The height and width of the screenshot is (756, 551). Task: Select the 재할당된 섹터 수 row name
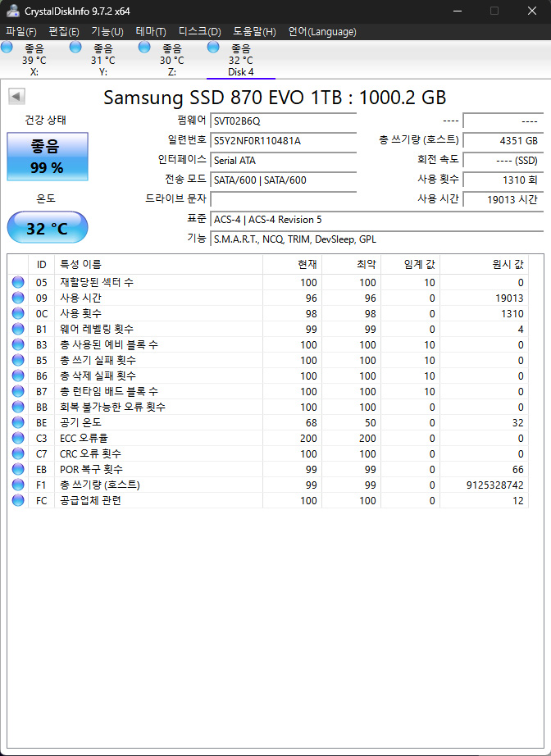click(97, 282)
